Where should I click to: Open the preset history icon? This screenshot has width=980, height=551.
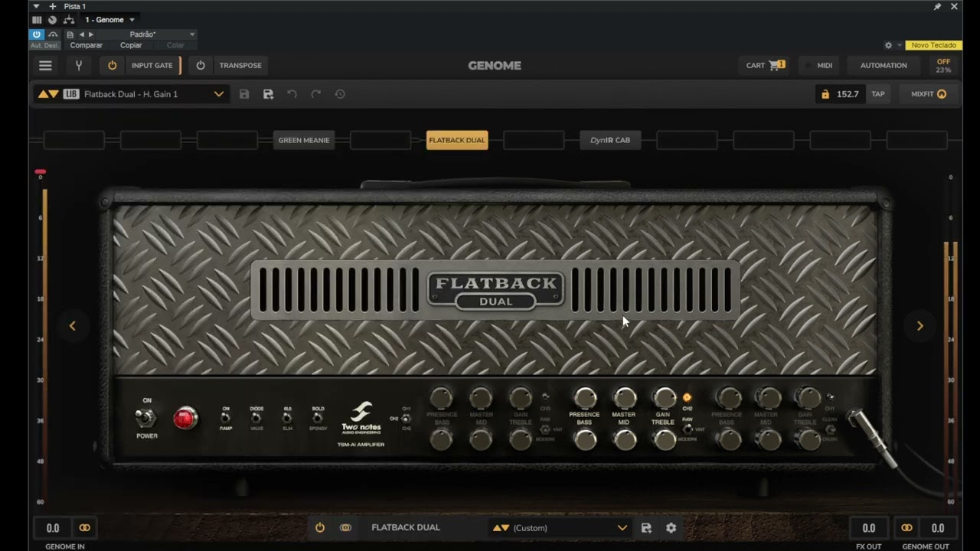340,94
